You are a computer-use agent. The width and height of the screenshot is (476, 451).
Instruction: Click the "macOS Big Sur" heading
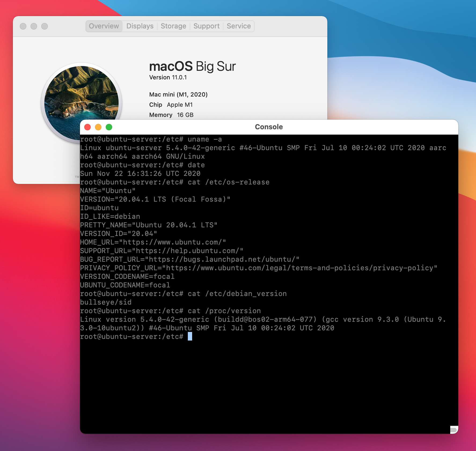192,66
